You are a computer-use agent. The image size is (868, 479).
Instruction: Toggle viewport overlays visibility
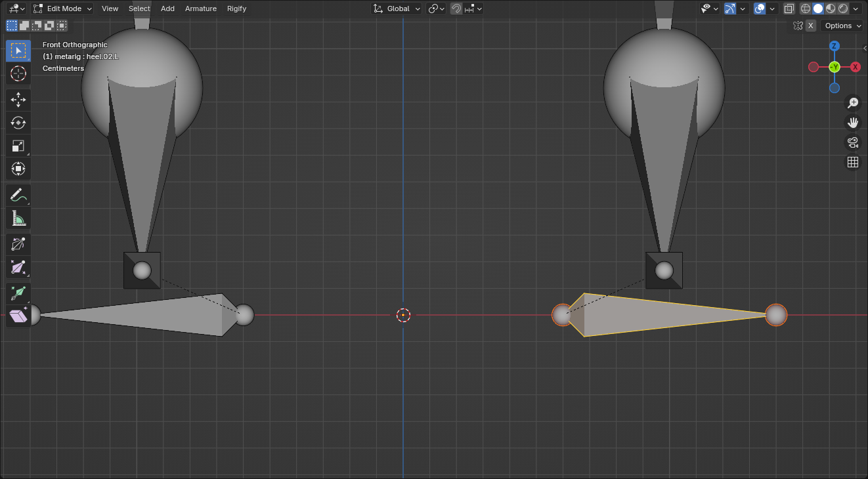pyautogui.click(x=760, y=9)
